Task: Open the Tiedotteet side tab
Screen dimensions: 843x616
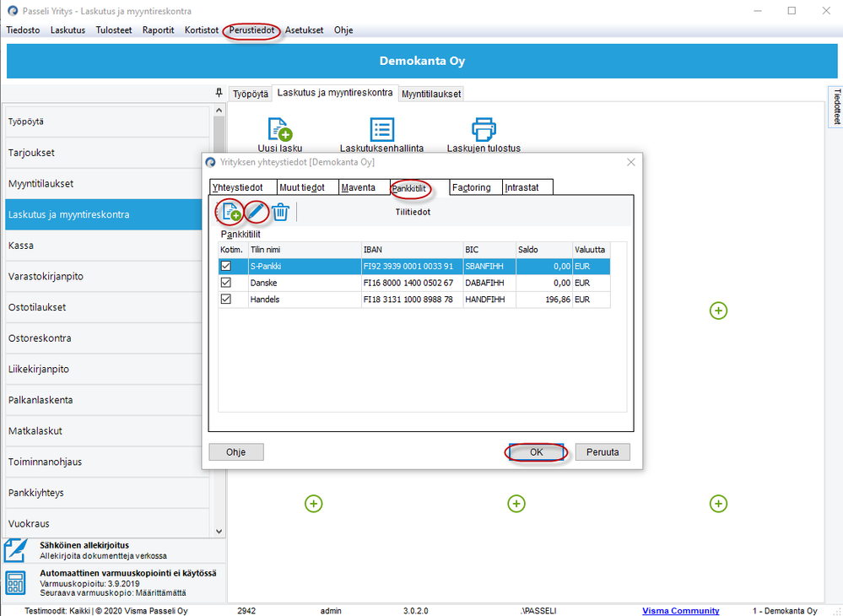Action: [836, 107]
